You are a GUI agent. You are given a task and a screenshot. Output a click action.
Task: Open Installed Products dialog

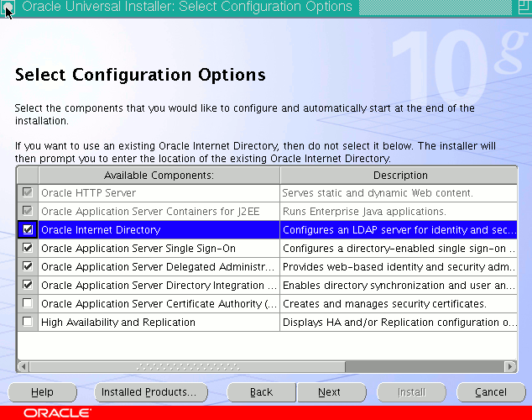click(x=151, y=392)
